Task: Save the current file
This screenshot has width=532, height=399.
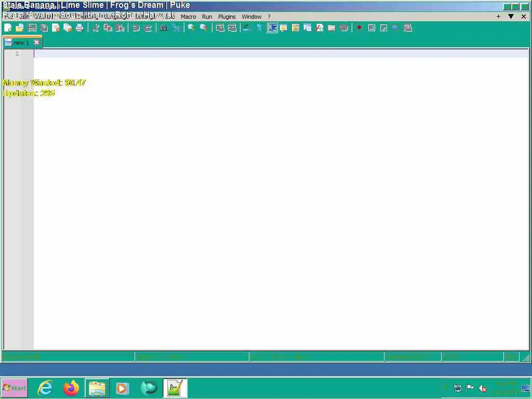Action: click(x=32, y=28)
